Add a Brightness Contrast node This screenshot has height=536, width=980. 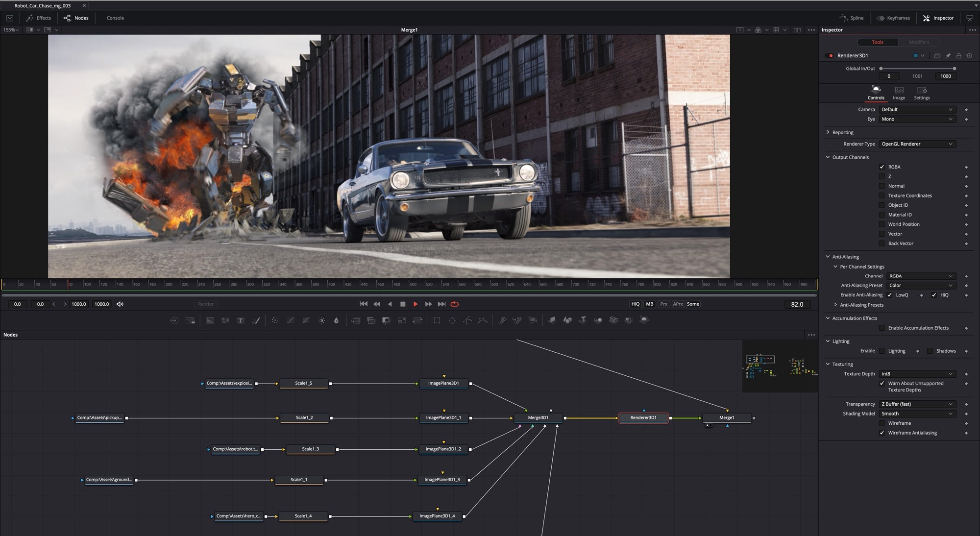pos(321,320)
